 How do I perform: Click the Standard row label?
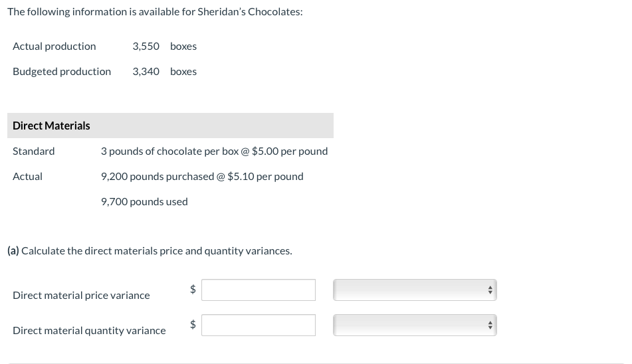point(34,151)
